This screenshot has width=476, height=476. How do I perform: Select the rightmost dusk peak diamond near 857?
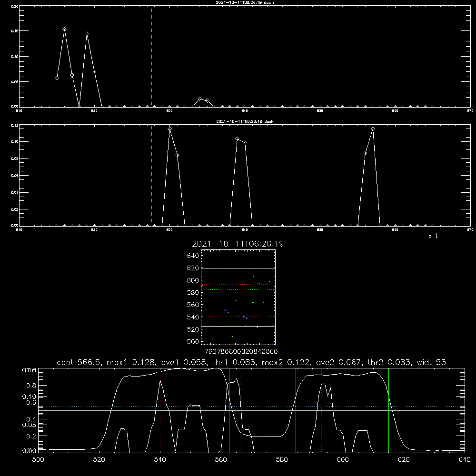click(x=373, y=129)
